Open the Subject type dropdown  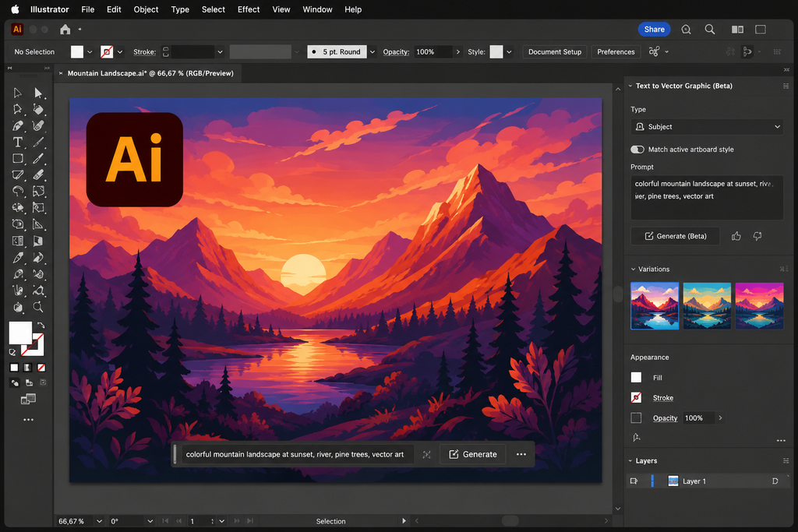coord(706,127)
